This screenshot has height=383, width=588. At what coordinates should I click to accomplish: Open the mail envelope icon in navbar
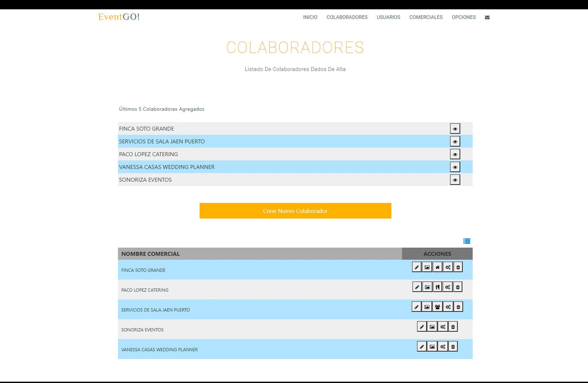tap(487, 17)
